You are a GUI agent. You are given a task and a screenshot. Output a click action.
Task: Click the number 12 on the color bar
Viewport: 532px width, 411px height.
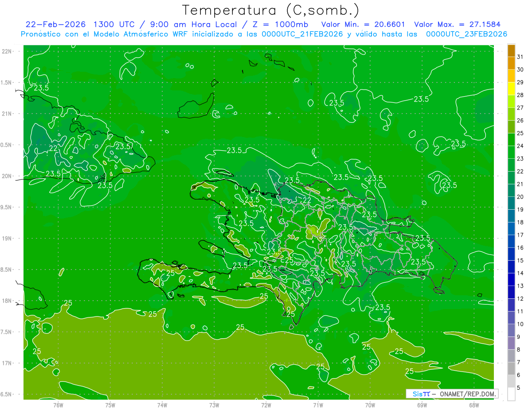click(x=520, y=299)
